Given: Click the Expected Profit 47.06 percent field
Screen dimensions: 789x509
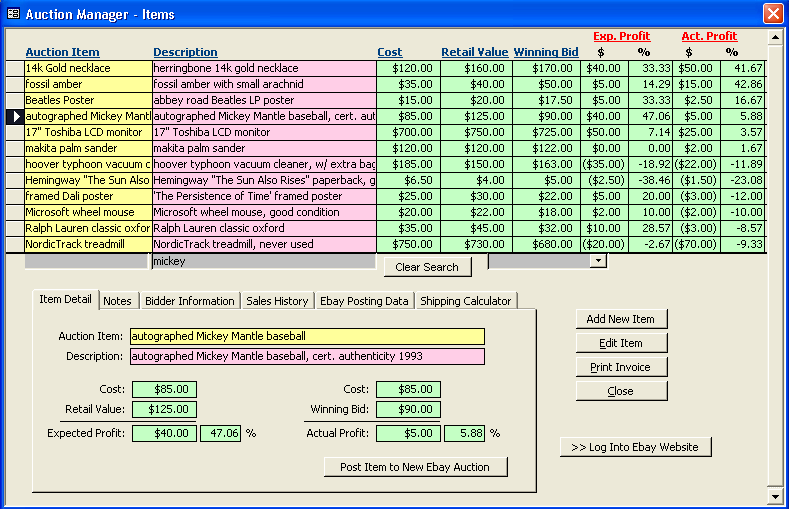Looking at the screenshot, I should (220, 433).
